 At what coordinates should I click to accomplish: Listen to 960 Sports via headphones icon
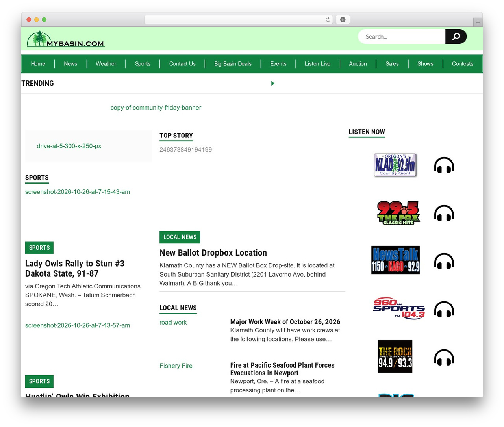point(444,309)
